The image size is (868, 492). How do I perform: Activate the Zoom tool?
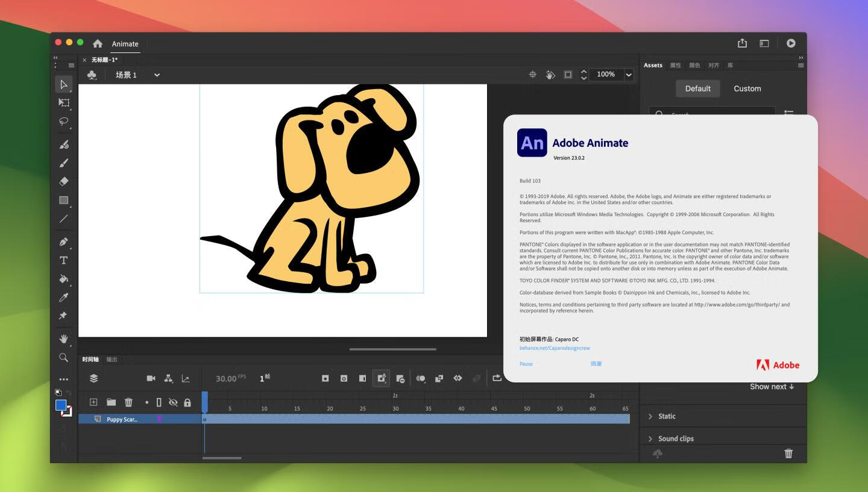tap(64, 357)
